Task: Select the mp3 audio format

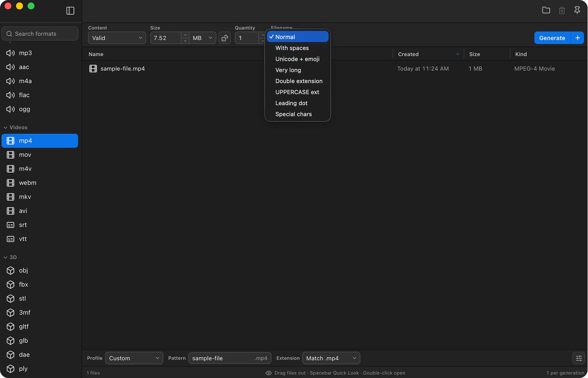Action: (x=40, y=53)
